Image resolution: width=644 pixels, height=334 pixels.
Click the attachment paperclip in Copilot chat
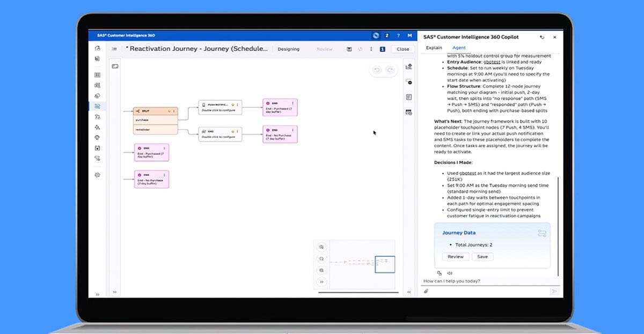(x=426, y=291)
